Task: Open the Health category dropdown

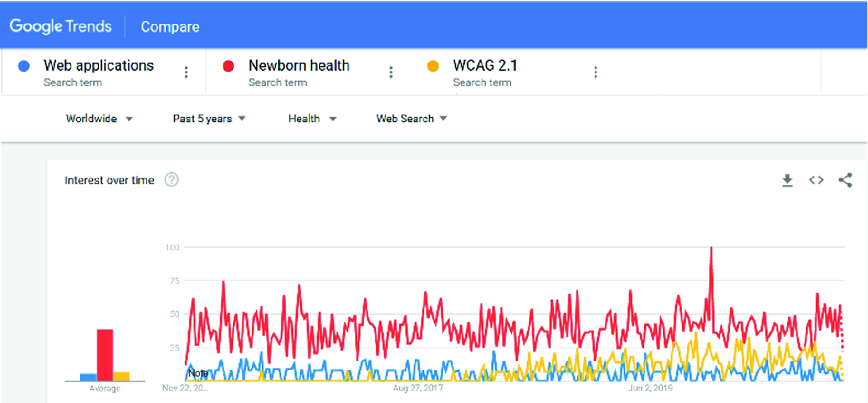Action: click(313, 118)
